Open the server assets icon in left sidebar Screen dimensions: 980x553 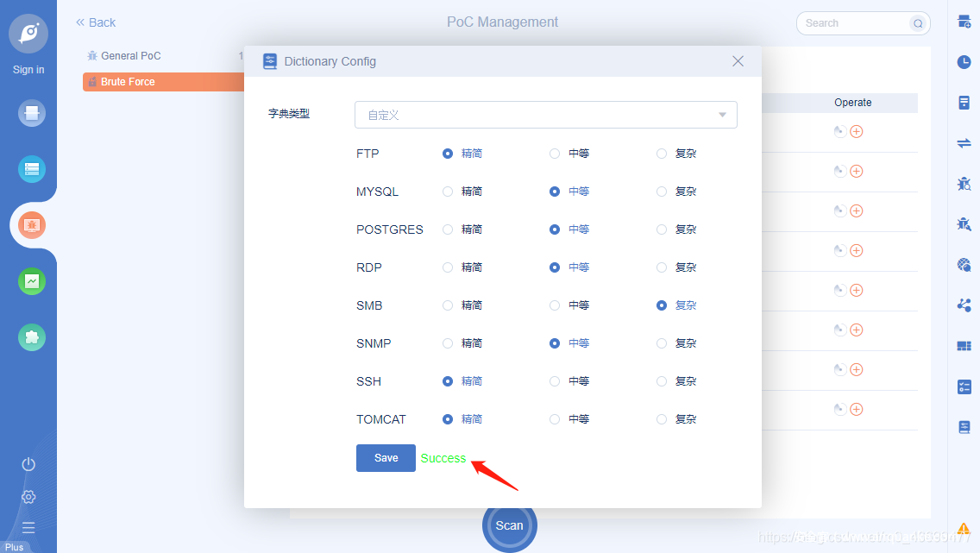[32, 169]
